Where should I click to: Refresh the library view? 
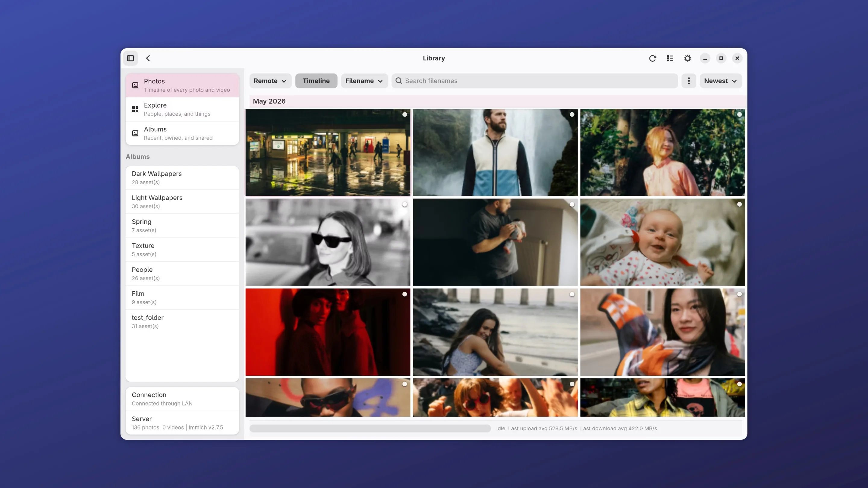pyautogui.click(x=652, y=58)
